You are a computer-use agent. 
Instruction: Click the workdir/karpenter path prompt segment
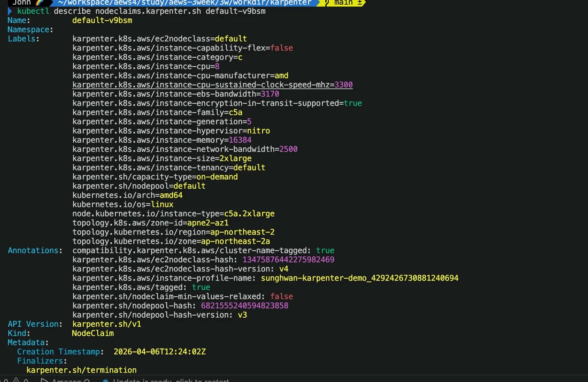[185, 3]
